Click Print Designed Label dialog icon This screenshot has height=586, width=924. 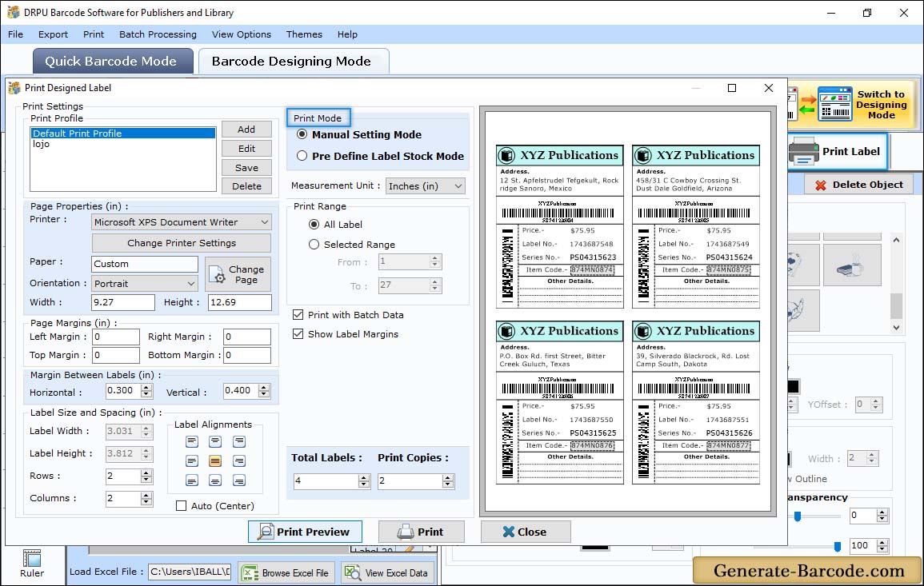click(x=14, y=88)
